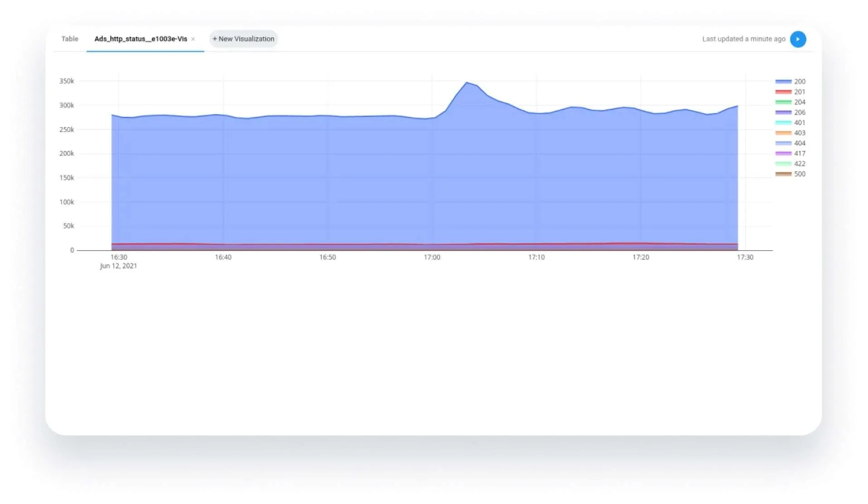Click the Last updated a minute ago text

(x=744, y=39)
